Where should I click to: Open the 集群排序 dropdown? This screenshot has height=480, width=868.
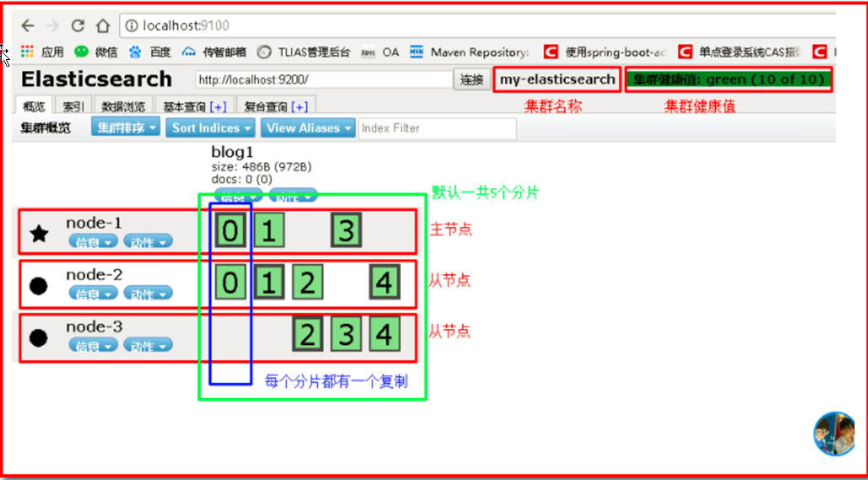126,128
